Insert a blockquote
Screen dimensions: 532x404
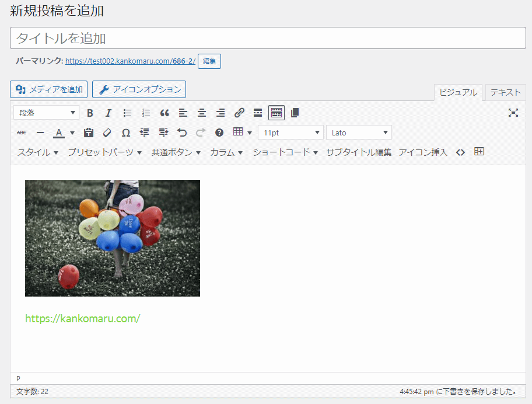[x=164, y=113]
